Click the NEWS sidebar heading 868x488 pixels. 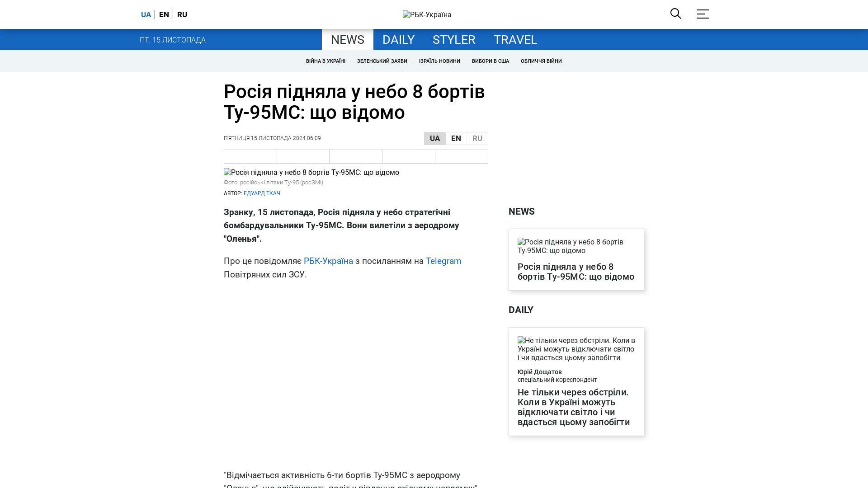click(522, 211)
